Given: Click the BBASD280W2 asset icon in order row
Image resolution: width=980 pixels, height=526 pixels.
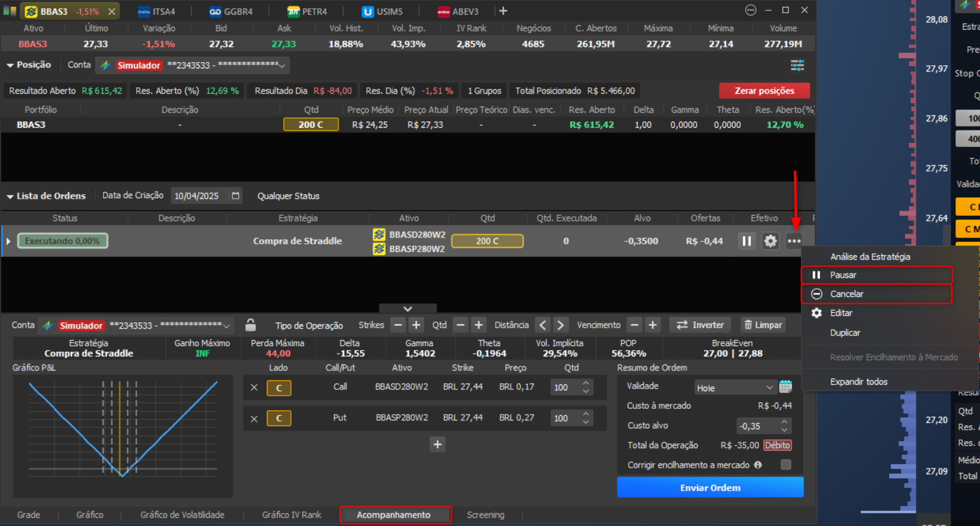Looking at the screenshot, I should (x=379, y=235).
